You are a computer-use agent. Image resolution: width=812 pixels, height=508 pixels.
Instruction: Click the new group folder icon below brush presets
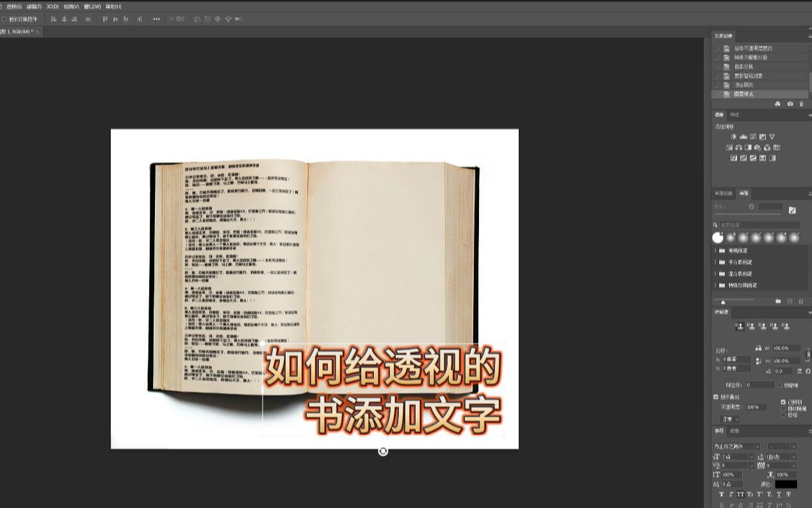click(778, 301)
